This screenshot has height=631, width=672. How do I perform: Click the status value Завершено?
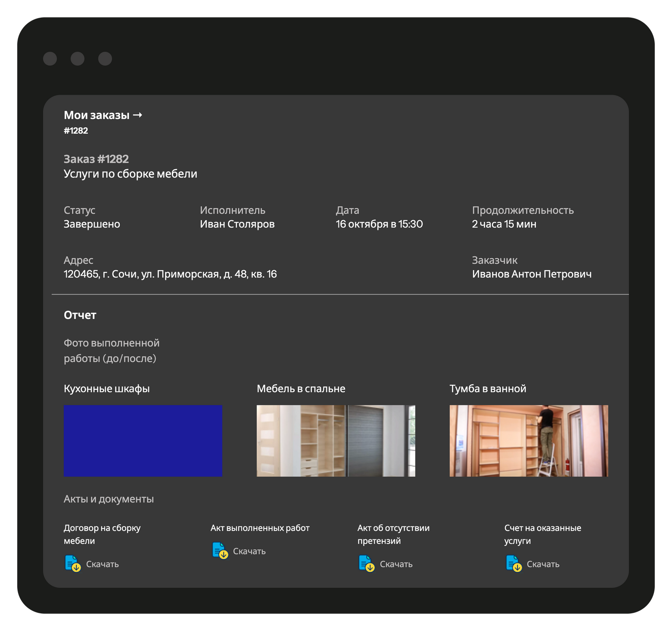(92, 224)
